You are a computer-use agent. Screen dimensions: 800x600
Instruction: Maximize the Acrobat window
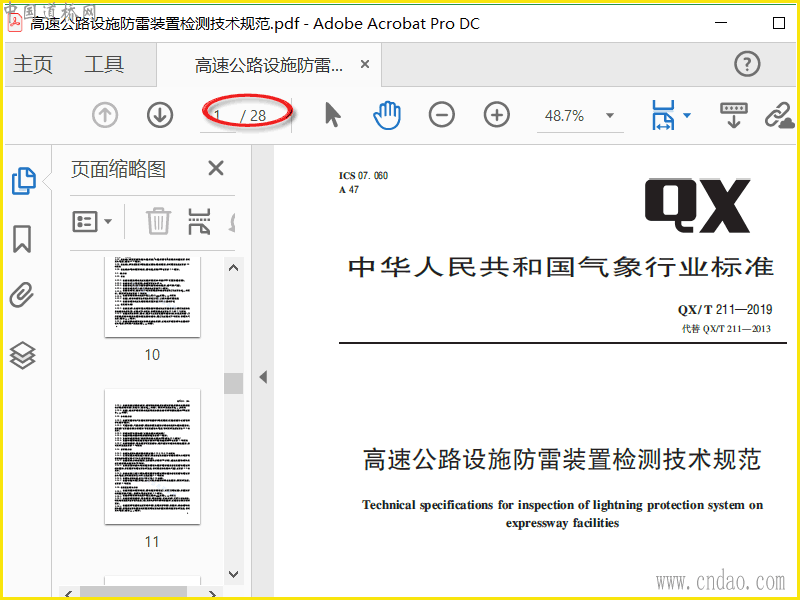[x=779, y=23]
